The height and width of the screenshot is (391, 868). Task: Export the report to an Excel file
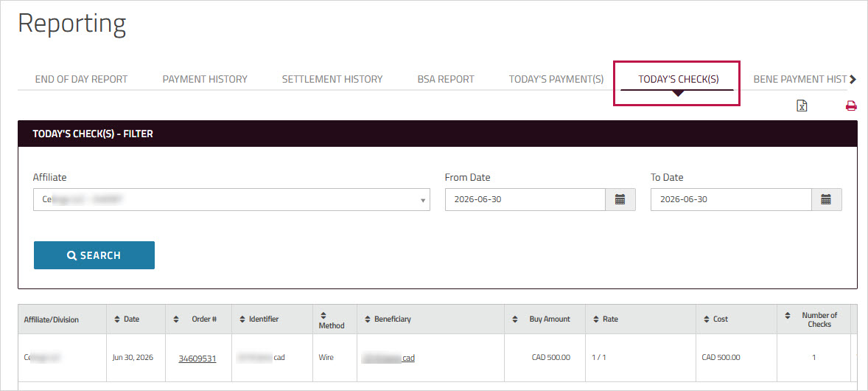tap(802, 106)
